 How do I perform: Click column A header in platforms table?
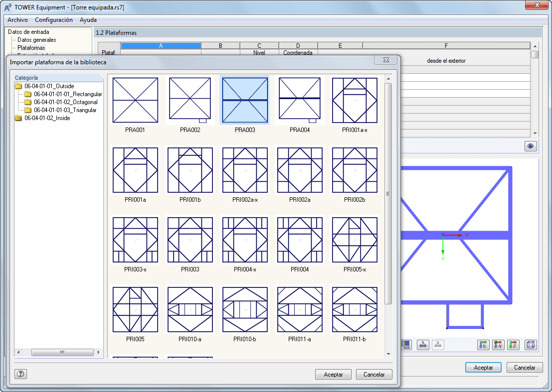click(x=161, y=46)
